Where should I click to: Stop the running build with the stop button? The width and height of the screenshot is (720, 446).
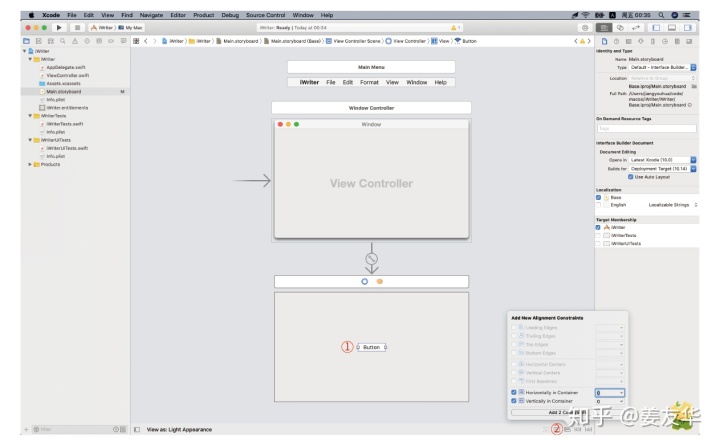(x=77, y=28)
